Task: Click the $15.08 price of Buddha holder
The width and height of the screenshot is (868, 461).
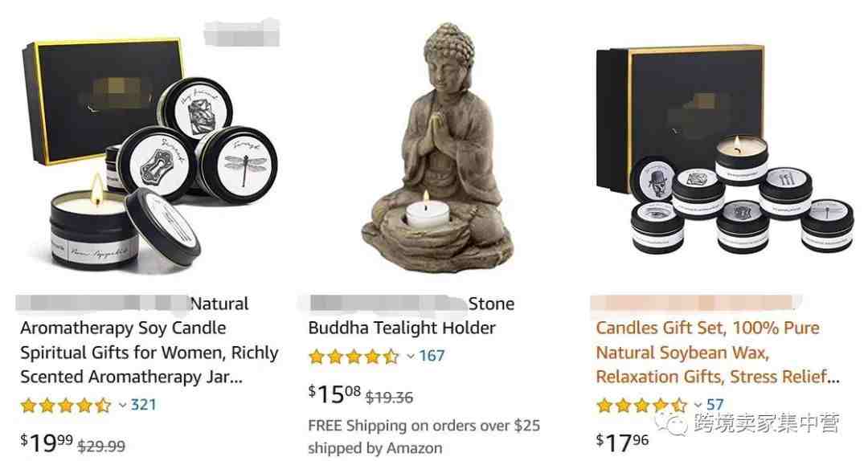Action: click(x=334, y=394)
